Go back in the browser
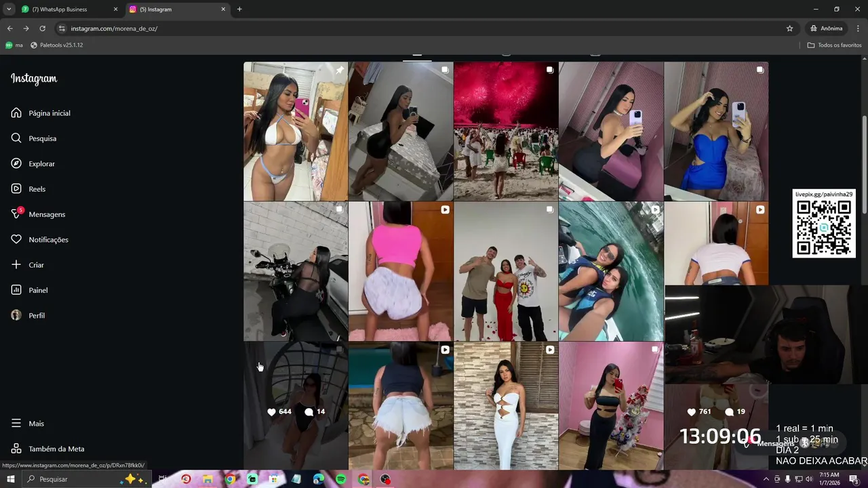This screenshot has width=868, height=488. pyautogui.click(x=9, y=28)
